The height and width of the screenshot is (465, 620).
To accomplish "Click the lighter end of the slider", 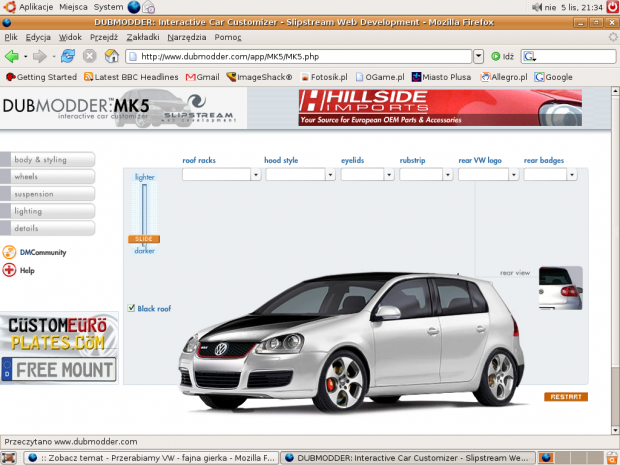I will (x=144, y=177).
